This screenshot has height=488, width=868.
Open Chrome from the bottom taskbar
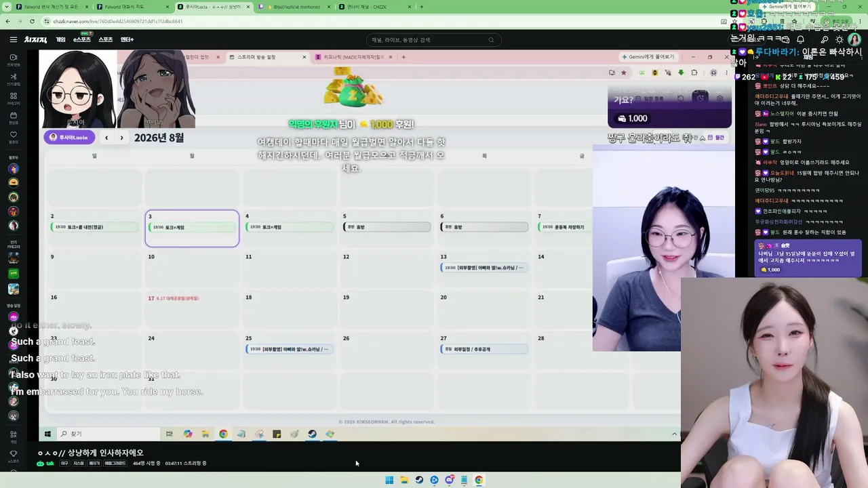479,480
